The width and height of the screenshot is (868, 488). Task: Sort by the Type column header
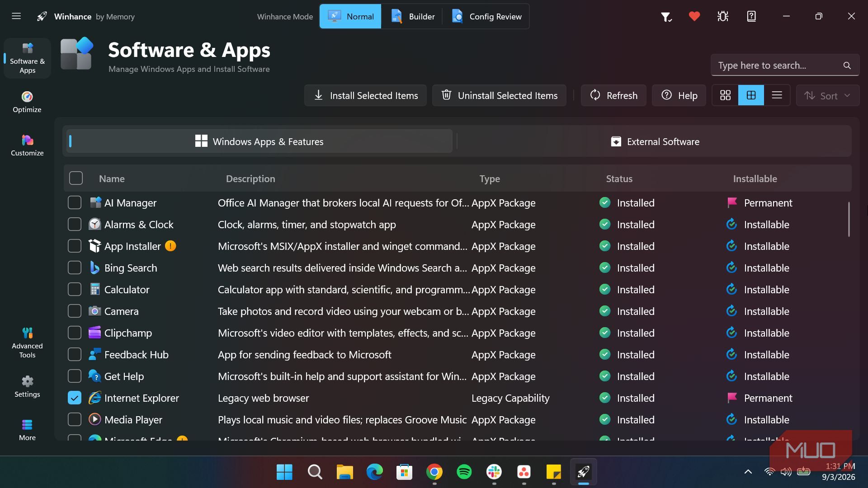490,178
